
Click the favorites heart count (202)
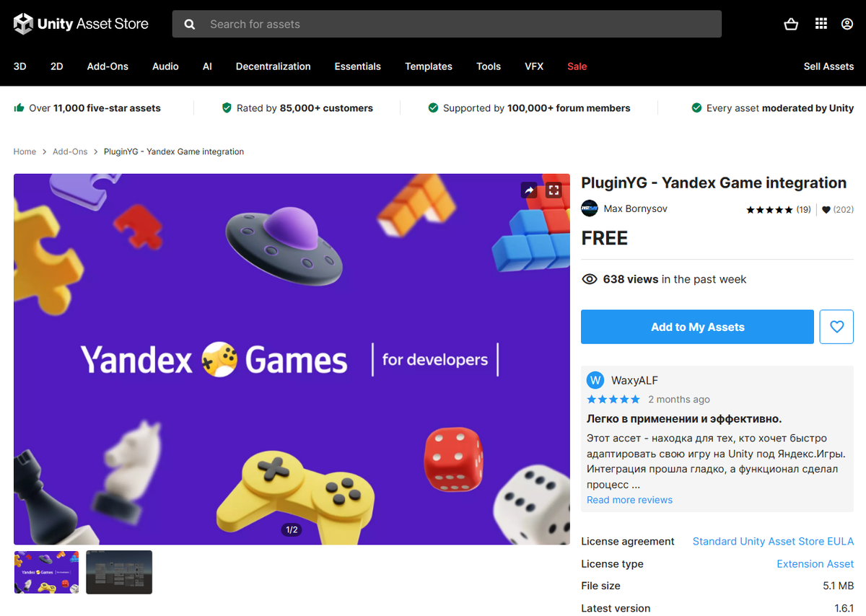tap(837, 210)
